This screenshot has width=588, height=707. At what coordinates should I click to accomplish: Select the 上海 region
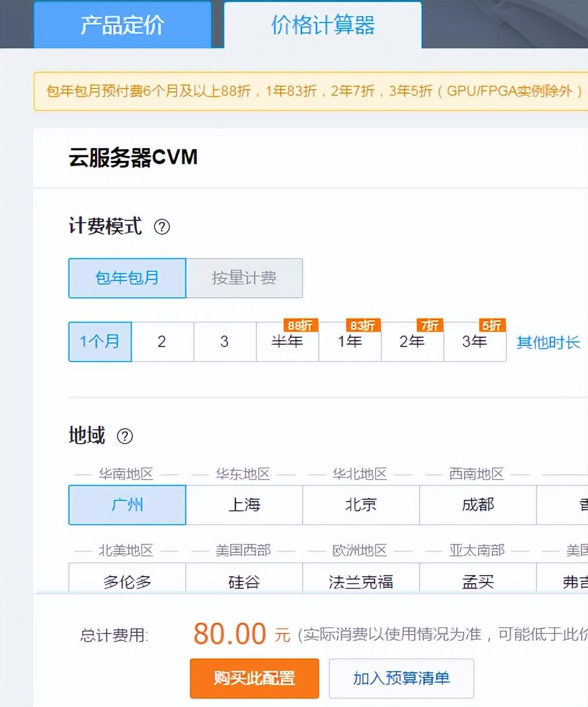tap(244, 505)
